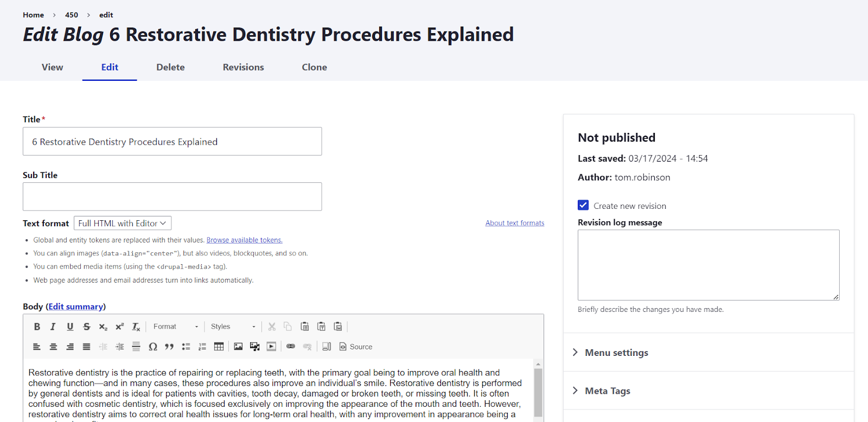Insert a table into the body
The width and height of the screenshot is (868, 422).
tap(219, 347)
